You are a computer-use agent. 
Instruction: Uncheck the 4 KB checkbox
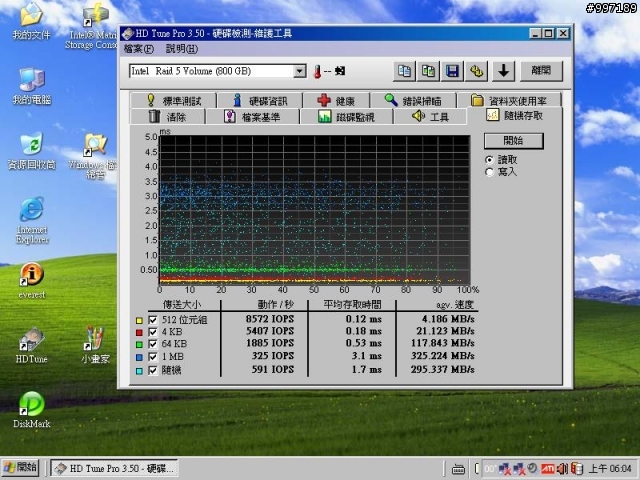[x=153, y=332]
